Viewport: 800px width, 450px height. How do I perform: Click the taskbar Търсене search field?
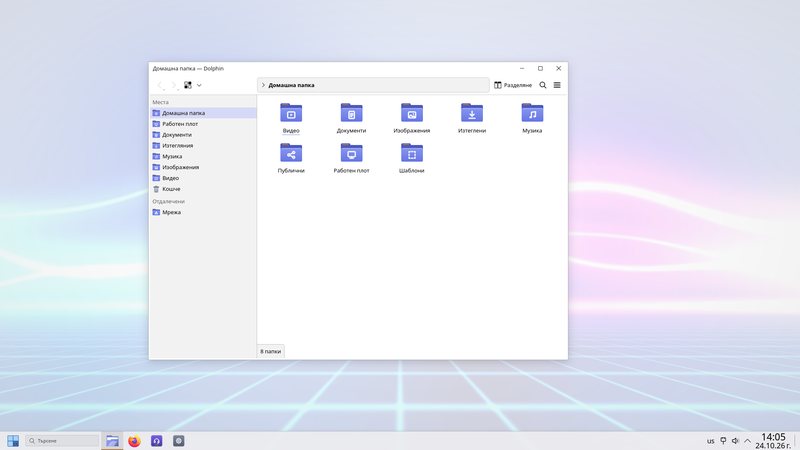pos(62,441)
